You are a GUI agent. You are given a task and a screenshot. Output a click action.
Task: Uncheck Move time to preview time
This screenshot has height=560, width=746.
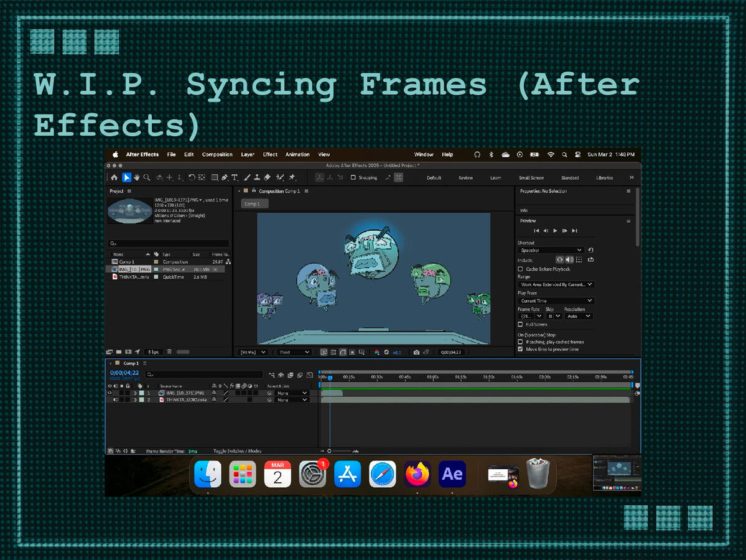521,349
